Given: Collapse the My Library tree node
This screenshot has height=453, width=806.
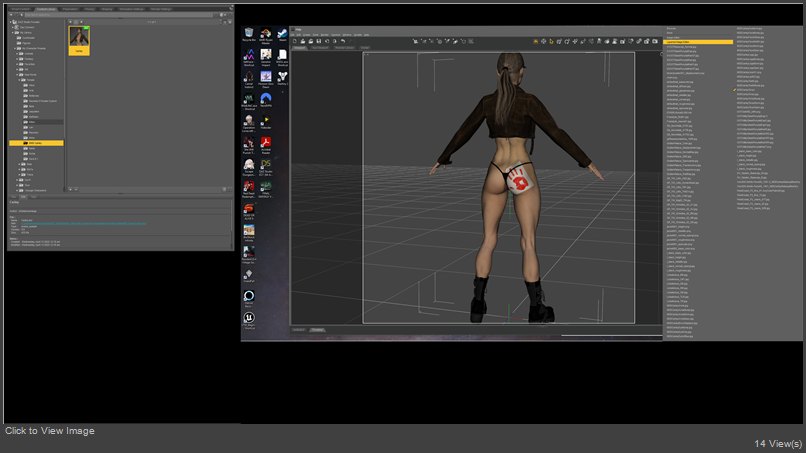Looking at the screenshot, I should (12, 32).
